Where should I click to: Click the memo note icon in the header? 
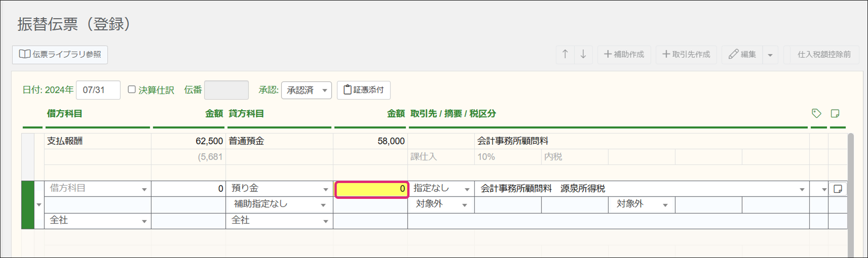[x=835, y=113]
